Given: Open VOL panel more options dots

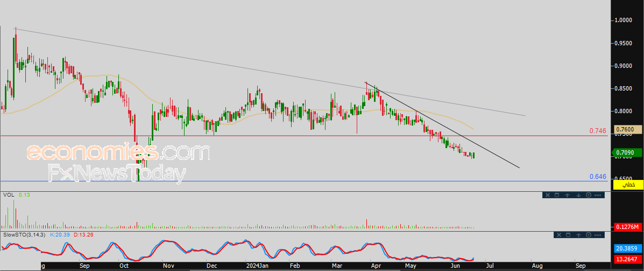Looking at the screenshot, I should click(598, 195).
